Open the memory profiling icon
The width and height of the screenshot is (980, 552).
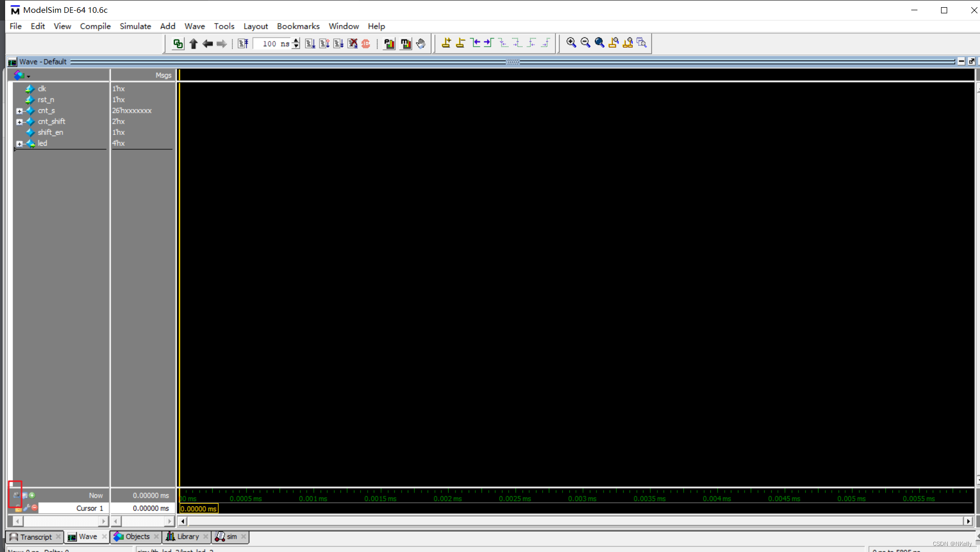406,44
